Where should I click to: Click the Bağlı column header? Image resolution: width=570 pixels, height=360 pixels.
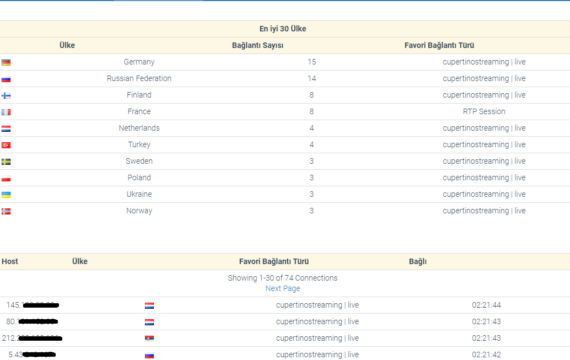coord(418,261)
